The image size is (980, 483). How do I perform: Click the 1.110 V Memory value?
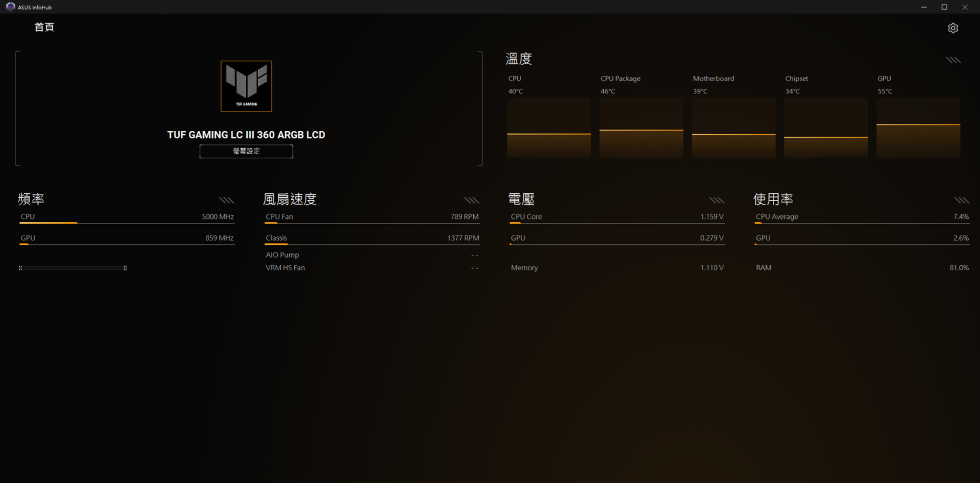(x=712, y=268)
